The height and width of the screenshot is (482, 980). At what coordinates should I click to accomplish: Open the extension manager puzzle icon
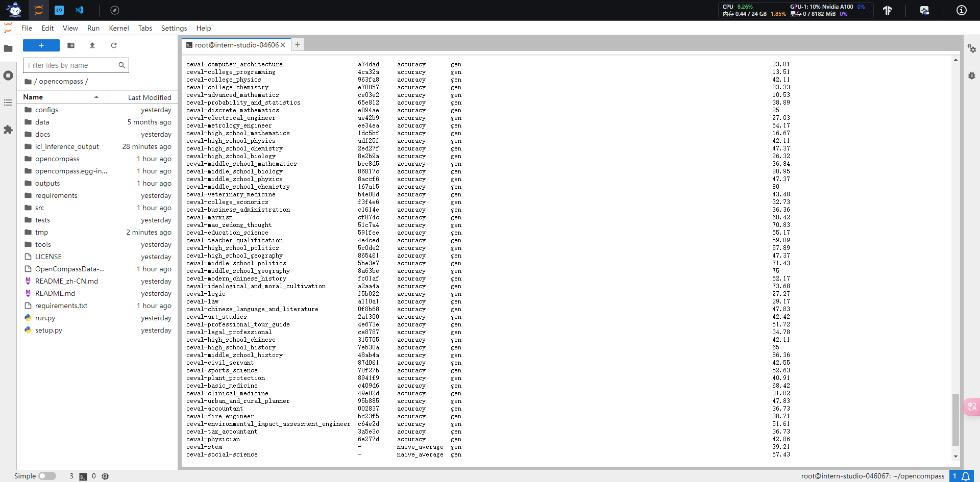point(8,130)
